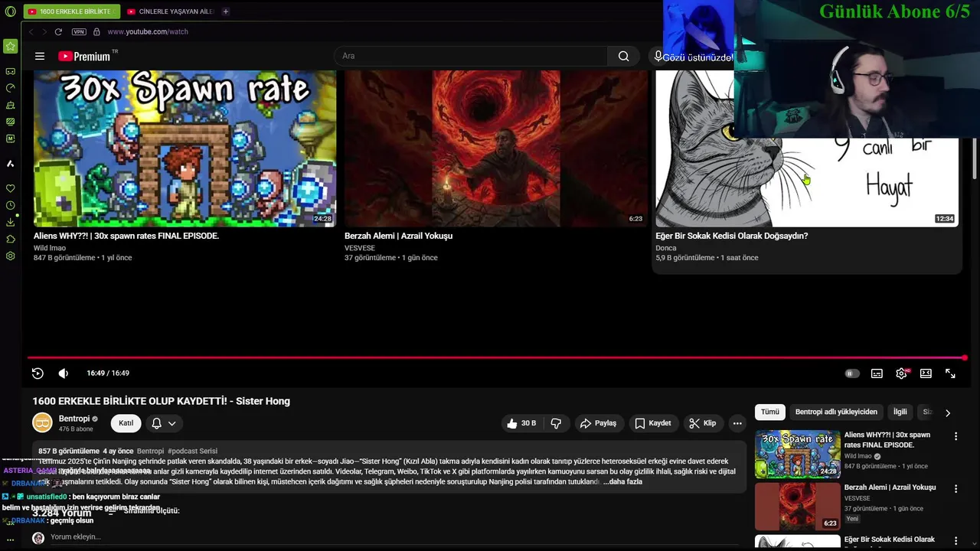
Task: Show more filter chips with right arrow
Action: coord(948,412)
